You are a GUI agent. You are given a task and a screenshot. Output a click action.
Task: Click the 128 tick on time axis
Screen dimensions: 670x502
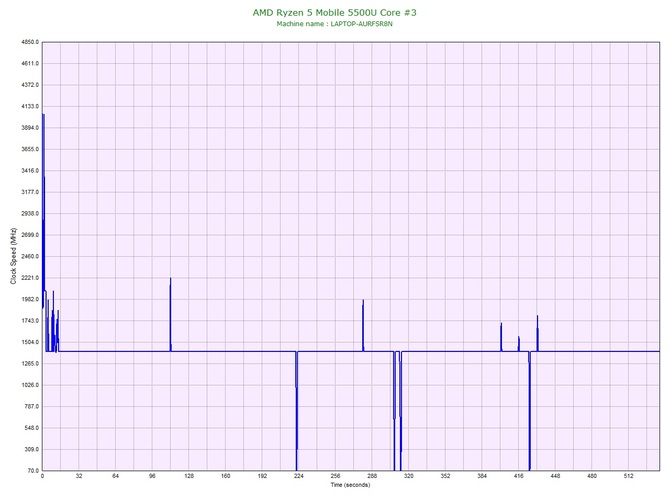coord(189,476)
